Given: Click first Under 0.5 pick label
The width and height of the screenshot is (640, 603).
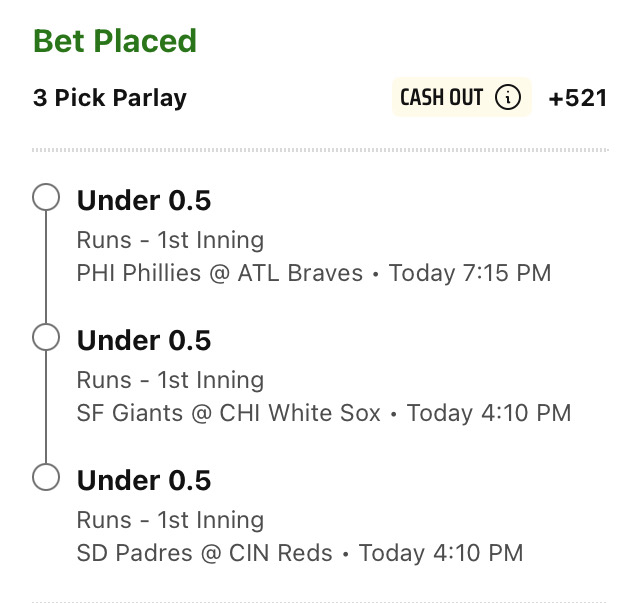Looking at the screenshot, I should [x=144, y=200].
